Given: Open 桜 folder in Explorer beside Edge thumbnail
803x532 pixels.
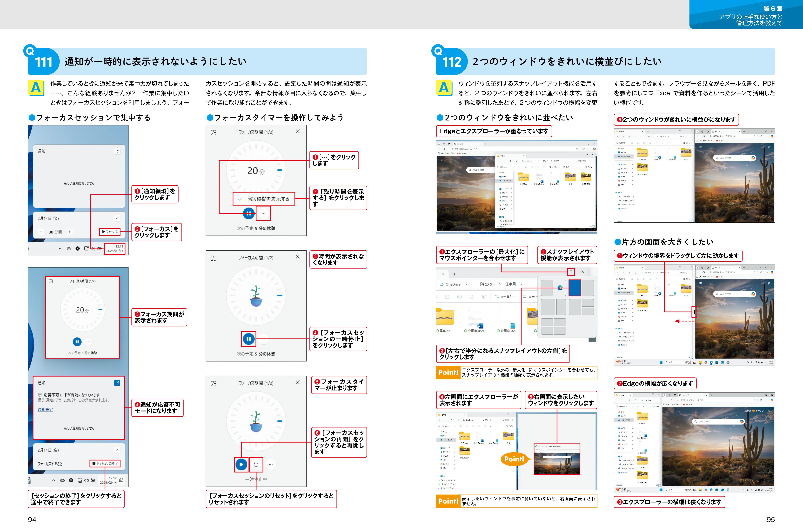Looking at the screenshot, I should [x=509, y=438].
